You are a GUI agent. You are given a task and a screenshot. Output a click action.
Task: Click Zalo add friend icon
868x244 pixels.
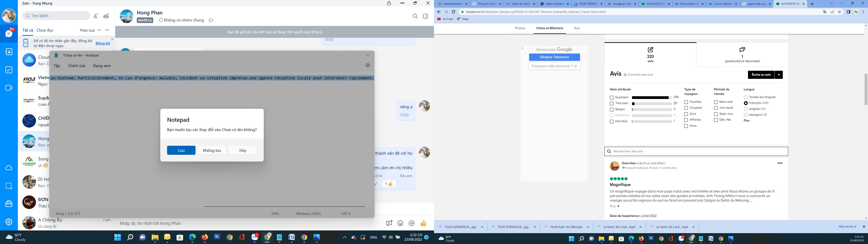96,16
